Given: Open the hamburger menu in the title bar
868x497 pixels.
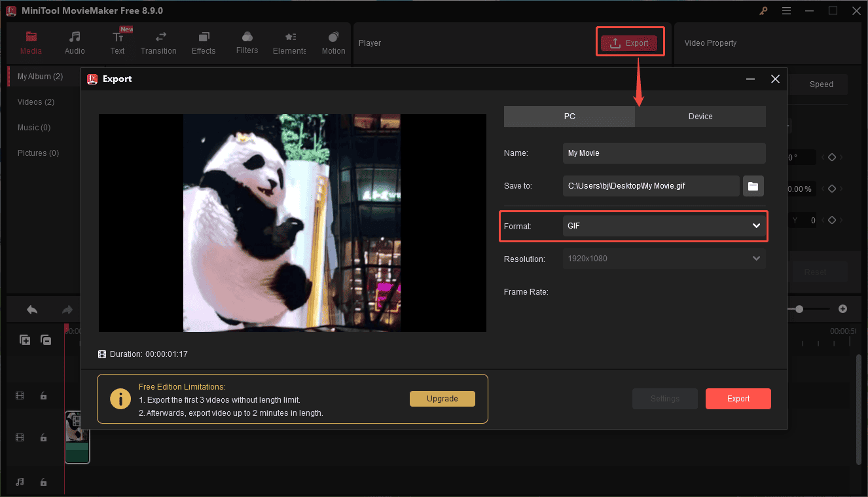Looking at the screenshot, I should [x=787, y=10].
